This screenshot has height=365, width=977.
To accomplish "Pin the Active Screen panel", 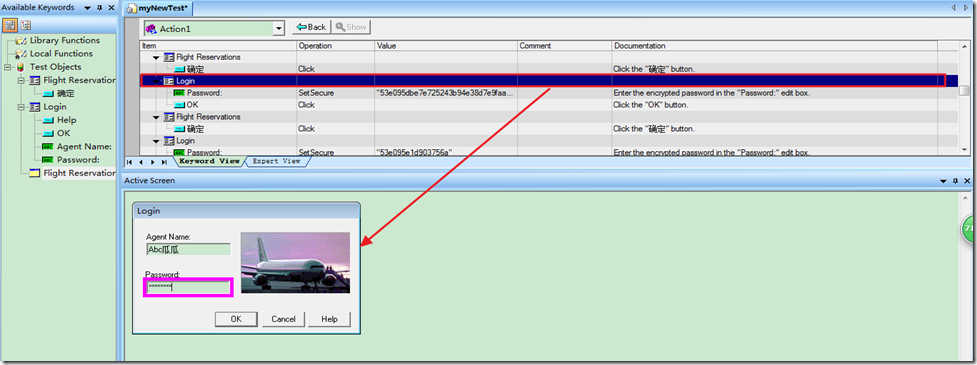I will tap(956, 181).
